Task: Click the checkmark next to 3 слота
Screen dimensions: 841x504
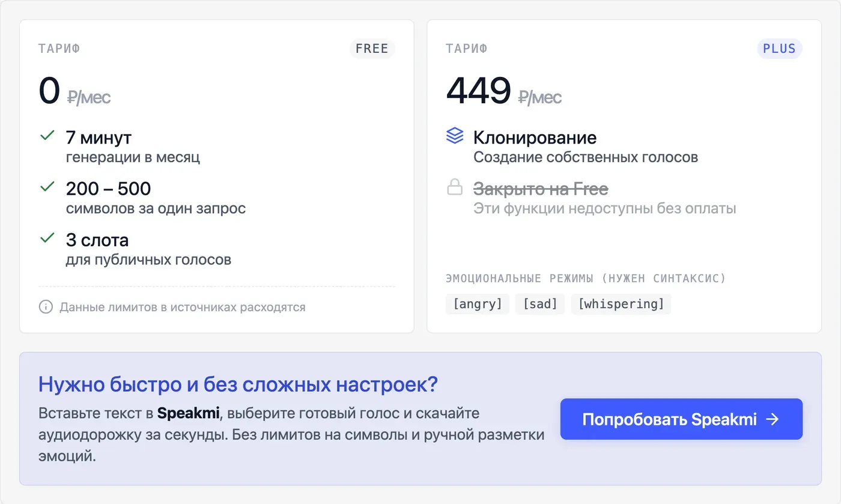Action: tap(47, 238)
